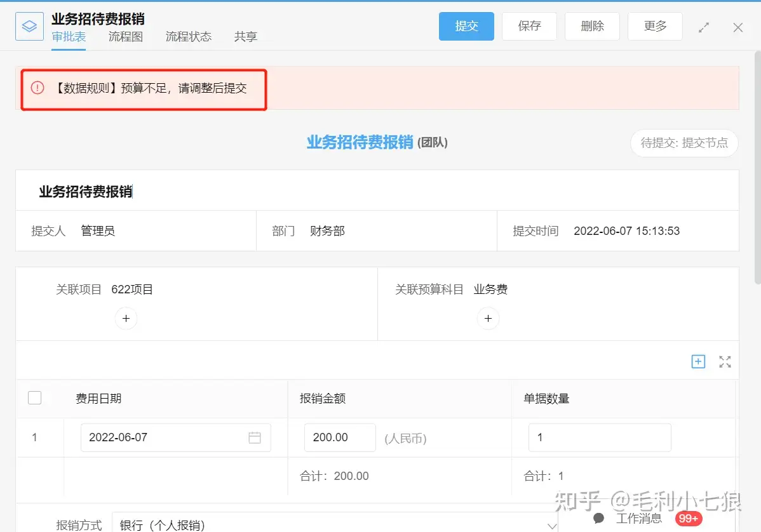
Task: View the 流程状态 tab
Action: click(189, 37)
